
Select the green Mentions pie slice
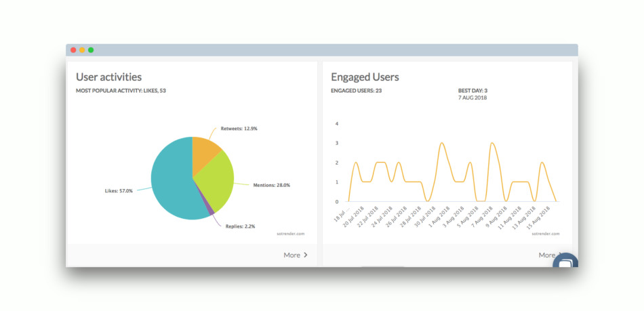click(x=216, y=180)
